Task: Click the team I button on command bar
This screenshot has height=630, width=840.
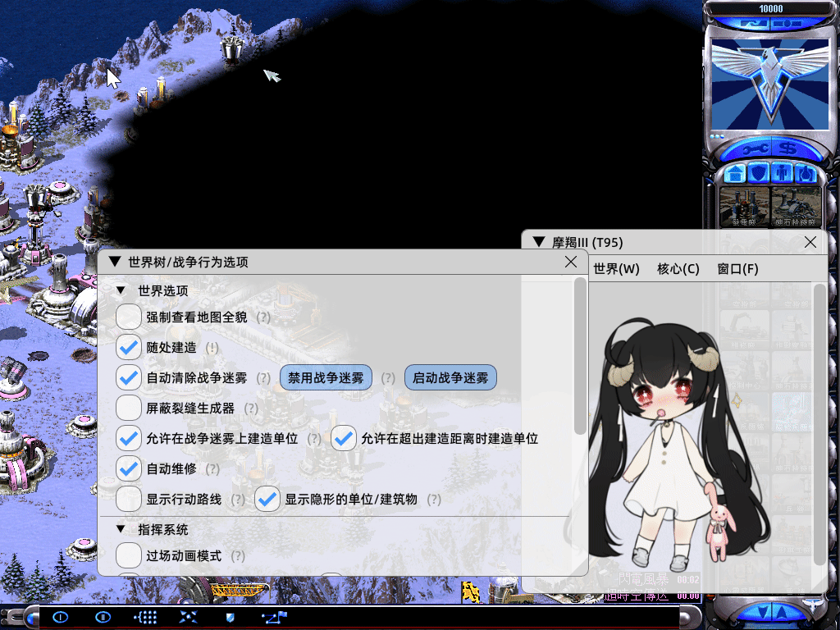Action: coord(61,618)
